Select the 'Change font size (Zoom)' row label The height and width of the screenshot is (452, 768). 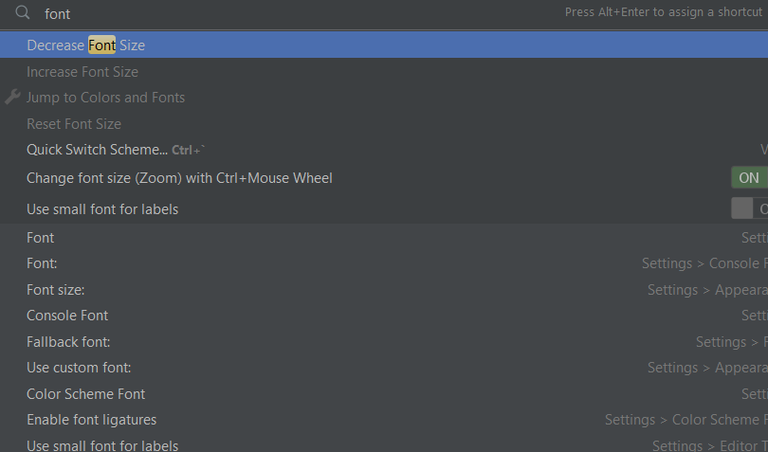pyautogui.click(x=179, y=178)
